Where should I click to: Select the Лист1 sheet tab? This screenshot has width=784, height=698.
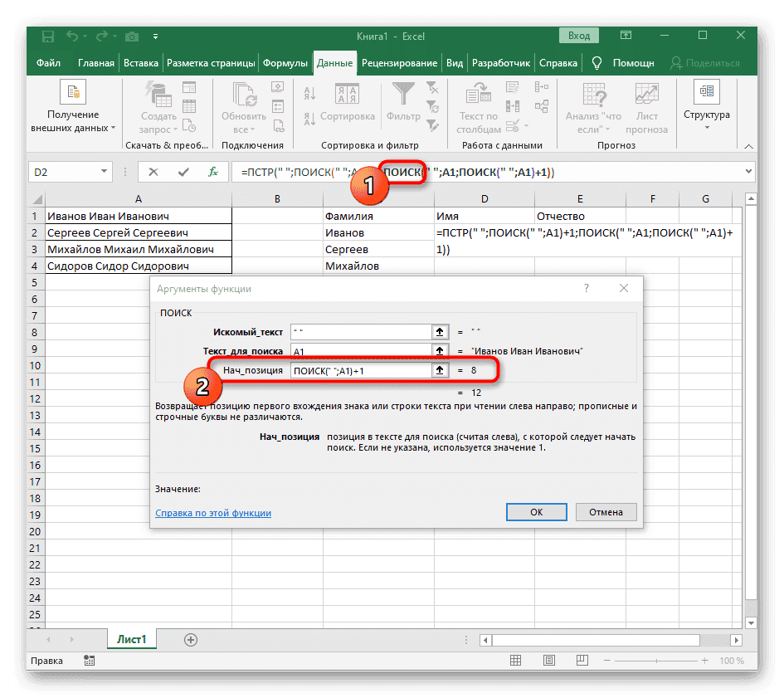[x=131, y=639]
